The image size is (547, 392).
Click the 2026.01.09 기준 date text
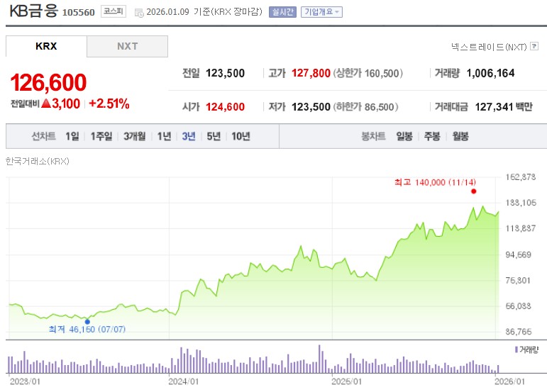coord(178,12)
